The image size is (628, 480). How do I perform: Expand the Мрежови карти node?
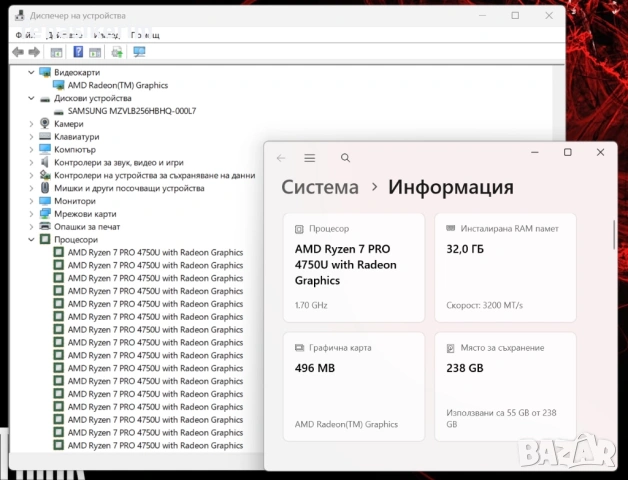coord(31,214)
